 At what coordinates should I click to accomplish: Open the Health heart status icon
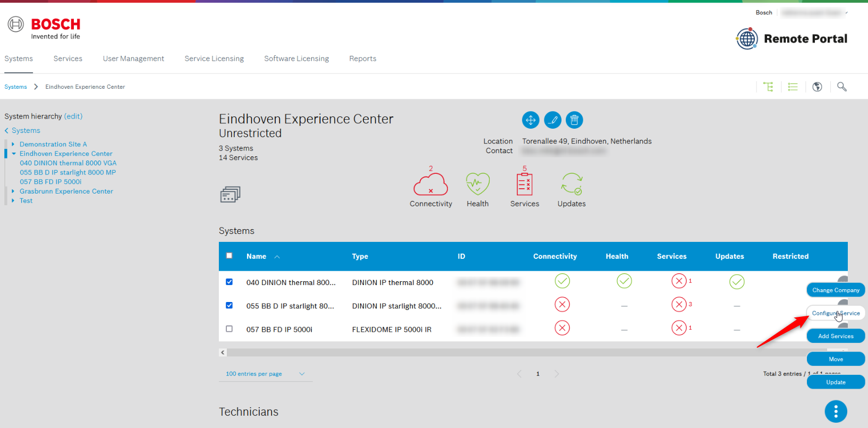pyautogui.click(x=478, y=184)
